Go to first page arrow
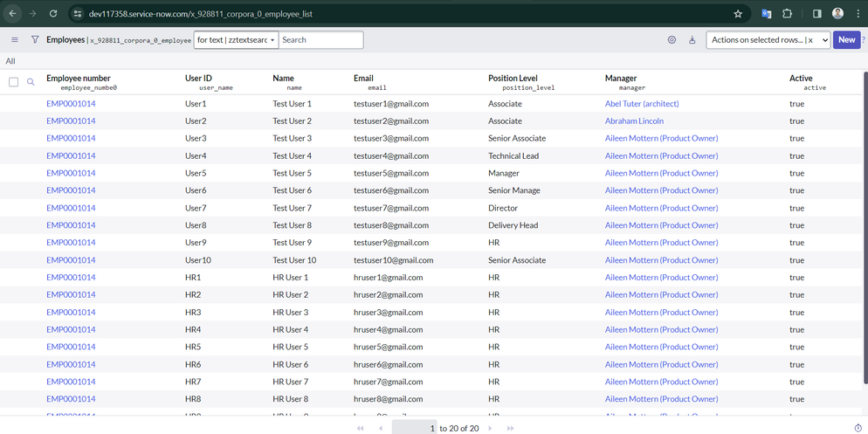Image resolution: width=868 pixels, height=434 pixels. (x=361, y=429)
